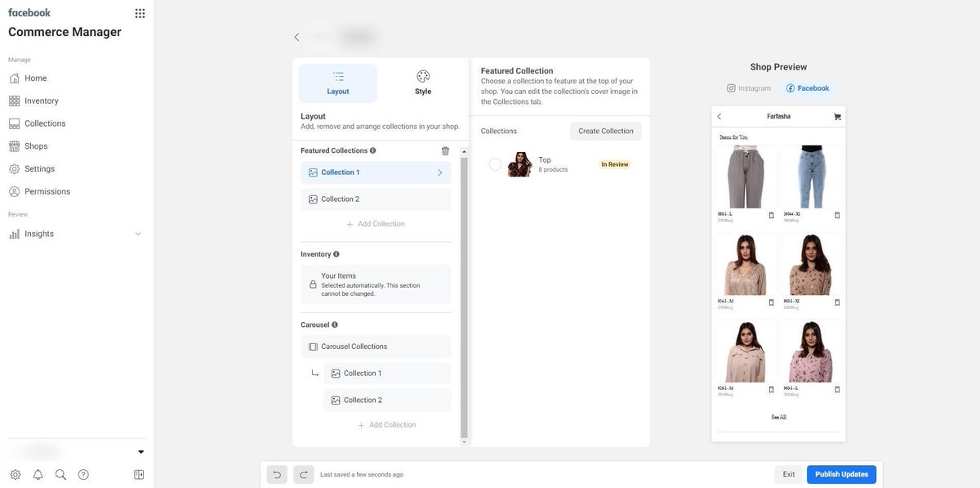Select Collection 2 under Featured Collections
980x488 pixels.
coord(376,199)
